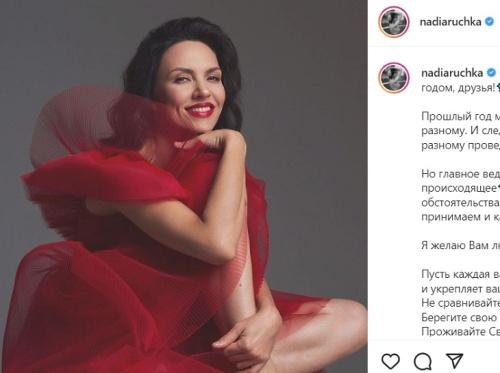Like the post with the heart icon
500x373 pixels.
(390, 361)
